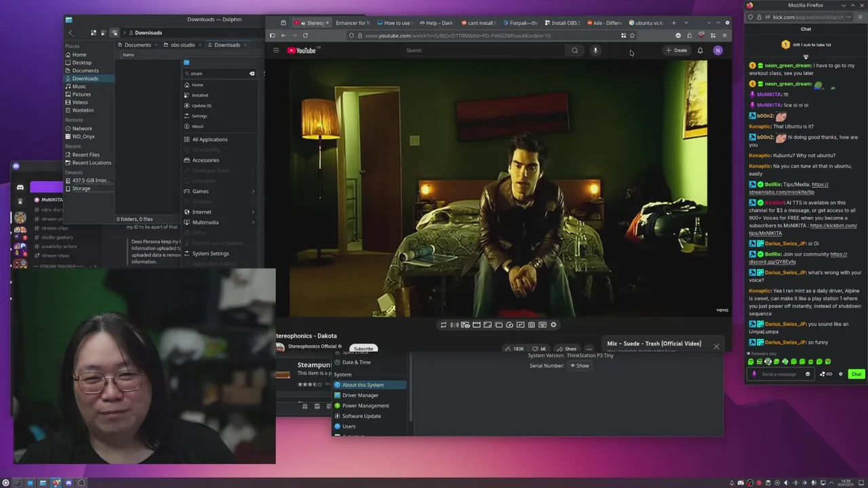Like the video showing 183K
The width and height of the screenshot is (868, 488).
513,348
